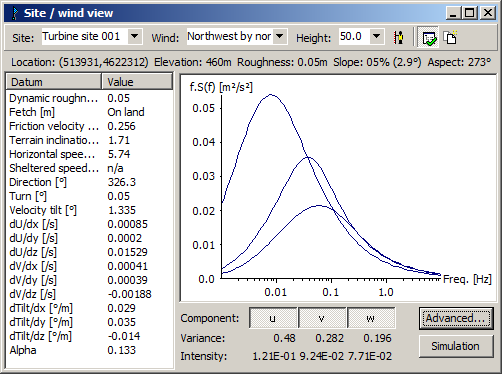Click the app icon in the title bar
The image size is (502, 374).
(15, 13)
